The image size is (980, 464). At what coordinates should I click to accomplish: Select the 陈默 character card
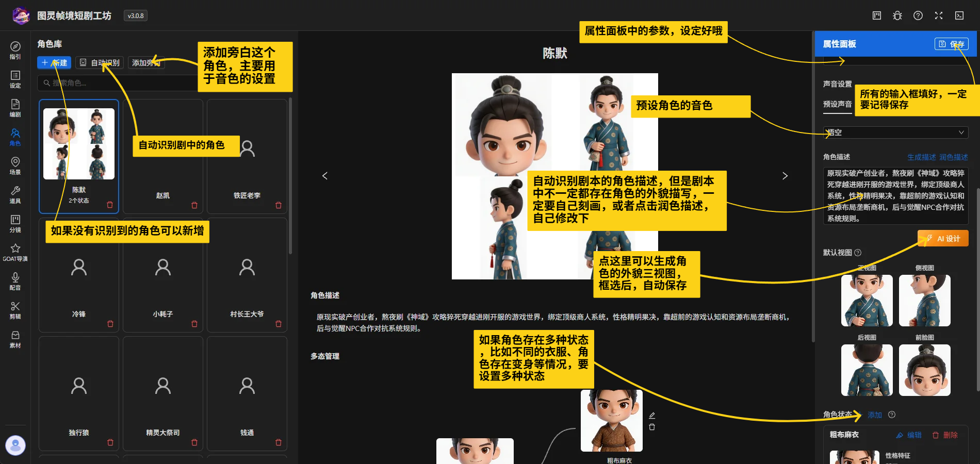point(79,156)
